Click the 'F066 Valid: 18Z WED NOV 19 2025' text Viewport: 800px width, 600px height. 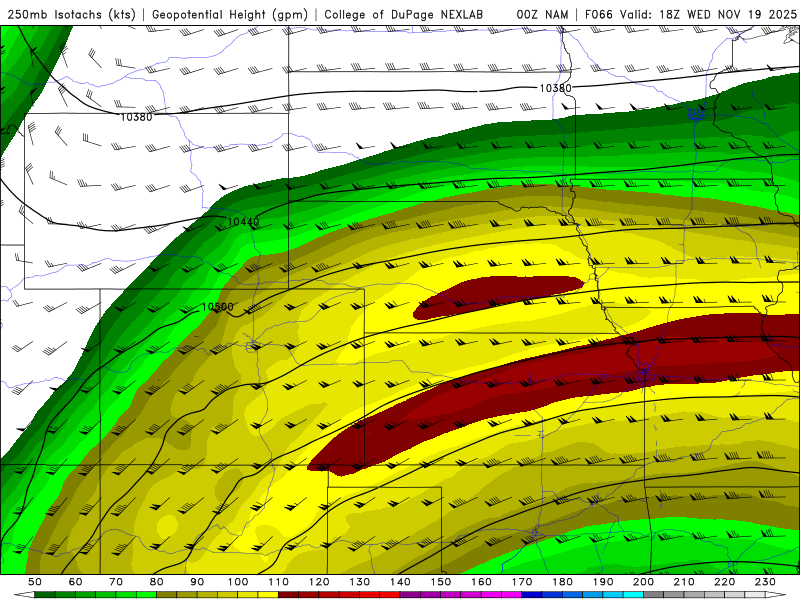[691, 14]
